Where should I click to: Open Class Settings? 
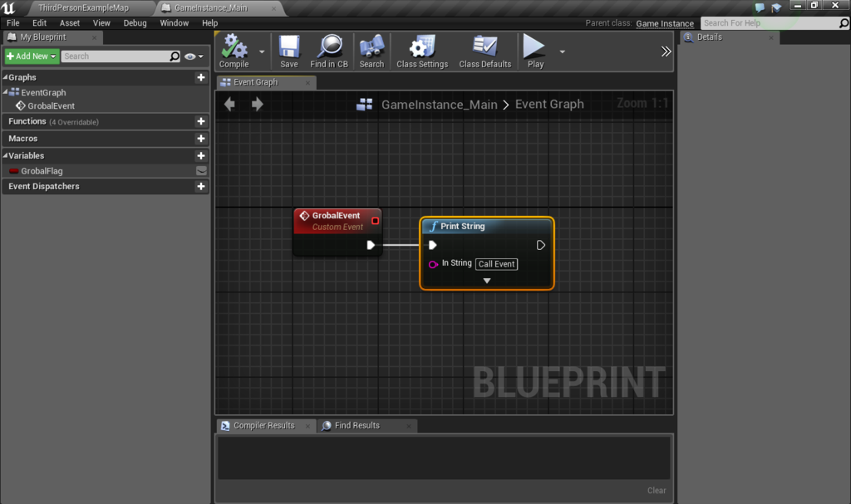[x=422, y=51]
